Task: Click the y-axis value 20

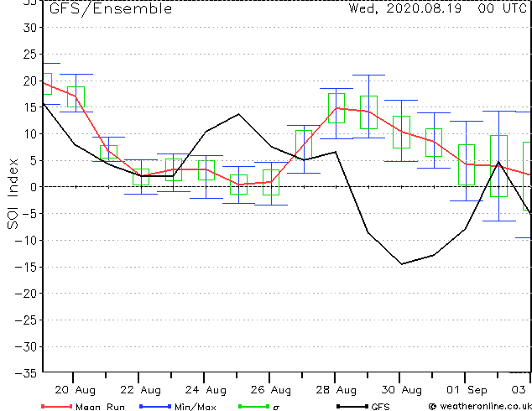Action: pyautogui.click(x=30, y=81)
